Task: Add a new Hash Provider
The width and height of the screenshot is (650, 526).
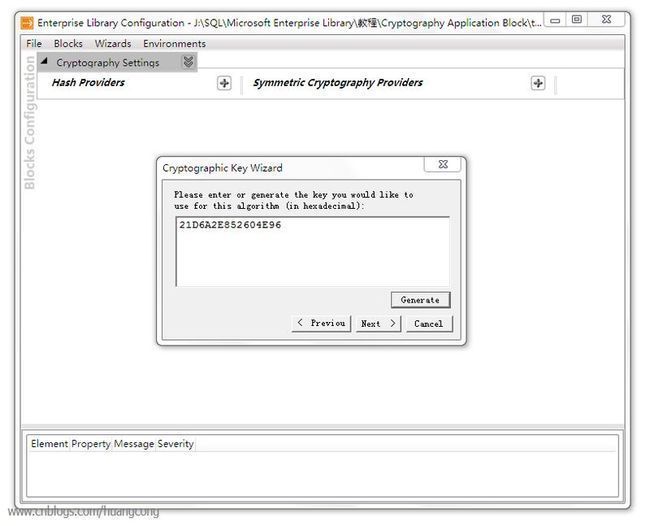Action: (224, 83)
